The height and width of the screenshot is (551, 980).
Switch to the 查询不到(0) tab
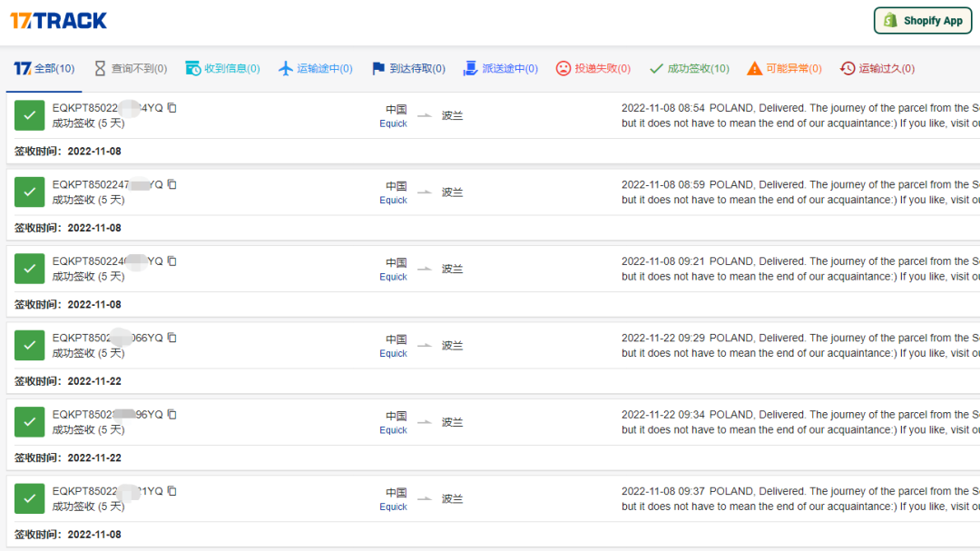click(x=131, y=68)
